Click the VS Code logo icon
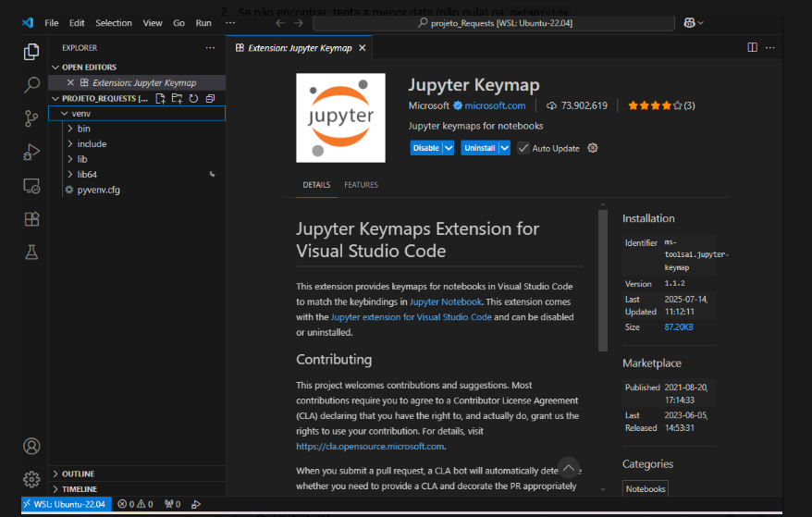The width and height of the screenshot is (812, 517). coord(28,23)
